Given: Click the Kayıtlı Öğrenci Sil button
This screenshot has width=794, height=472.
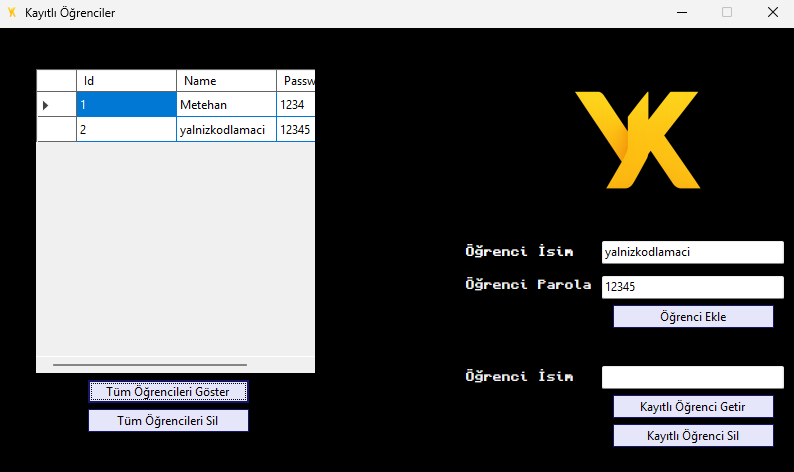Looking at the screenshot, I should click(693, 436).
